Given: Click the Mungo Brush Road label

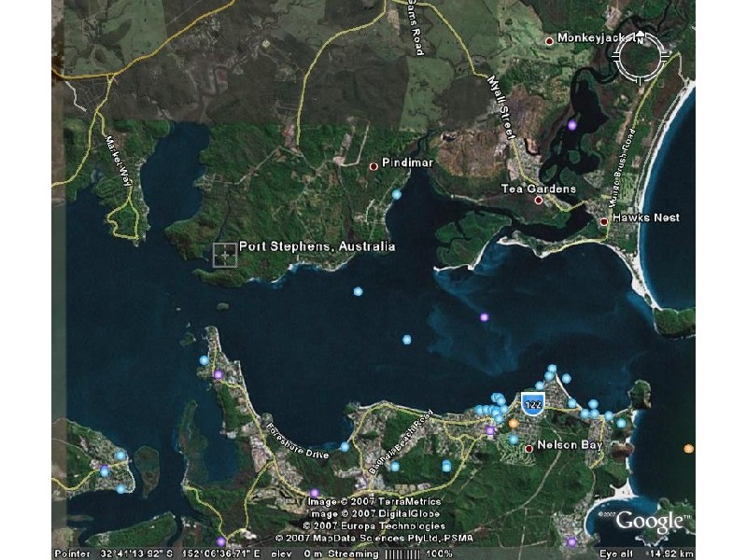Looking at the screenshot, I should click(622, 168).
